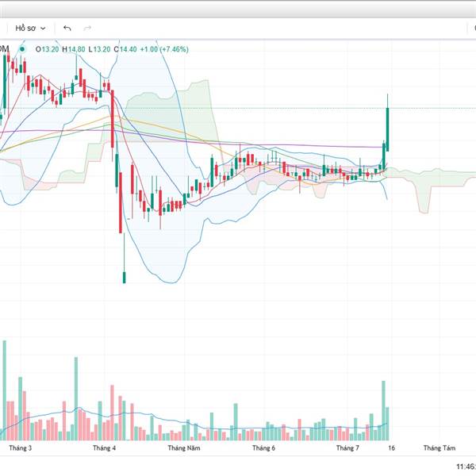Click the Tháng Tám time axis label
The width and height of the screenshot is (476, 476).
tap(440, 447)
